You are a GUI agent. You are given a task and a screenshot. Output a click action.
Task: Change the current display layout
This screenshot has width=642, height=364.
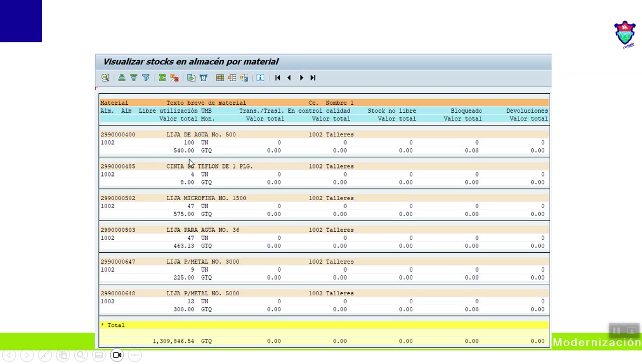pos(232,77)
